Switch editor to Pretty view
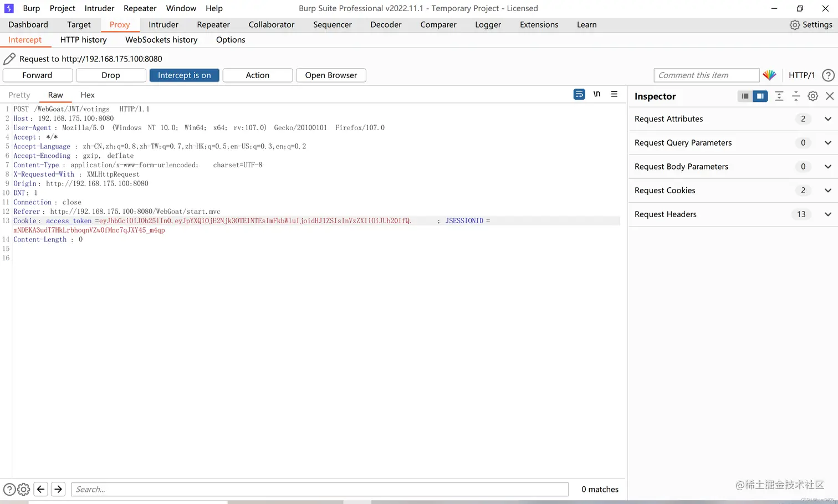This screenshot has width=838, height=504. pos(19,95)
